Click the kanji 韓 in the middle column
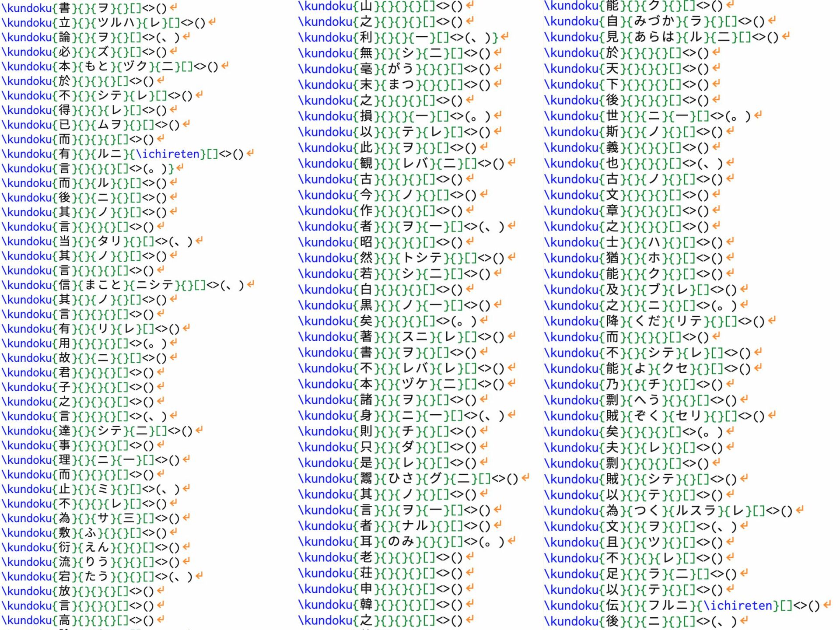 (x=366, y=605)
